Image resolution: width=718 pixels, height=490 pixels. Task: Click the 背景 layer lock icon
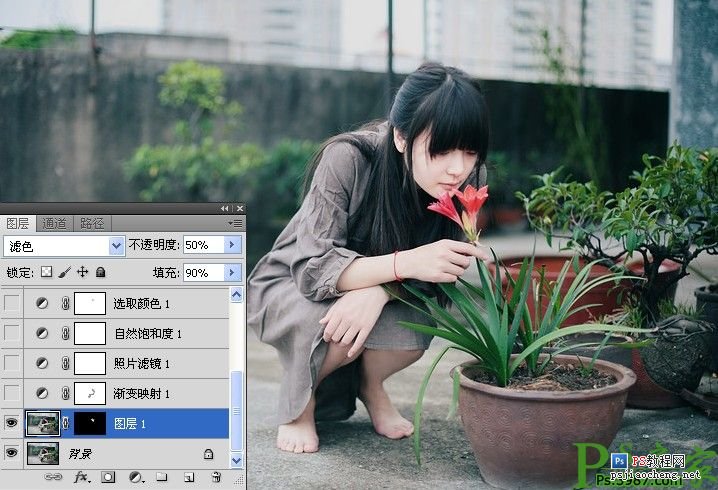coord(208,454)
